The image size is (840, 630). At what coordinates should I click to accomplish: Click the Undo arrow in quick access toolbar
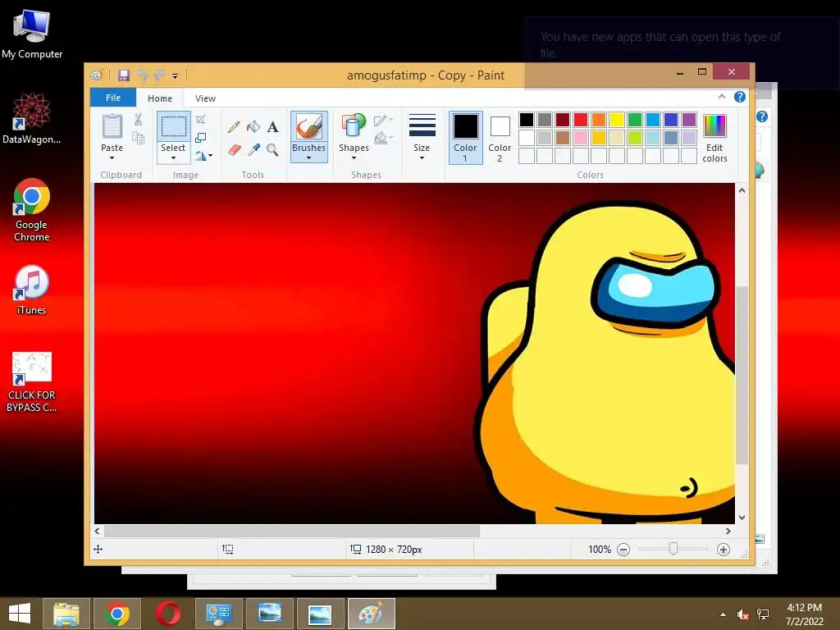click(142, 75)
